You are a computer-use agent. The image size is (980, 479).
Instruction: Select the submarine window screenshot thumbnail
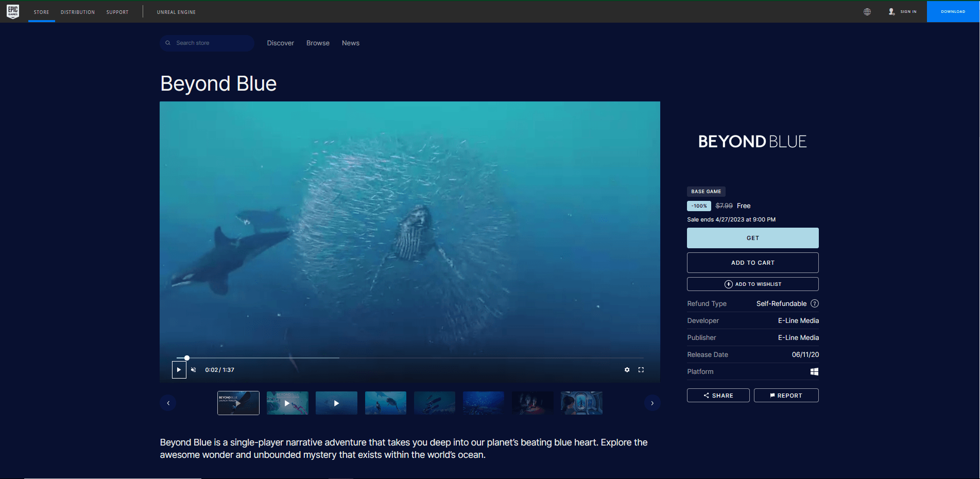[581, 403]
